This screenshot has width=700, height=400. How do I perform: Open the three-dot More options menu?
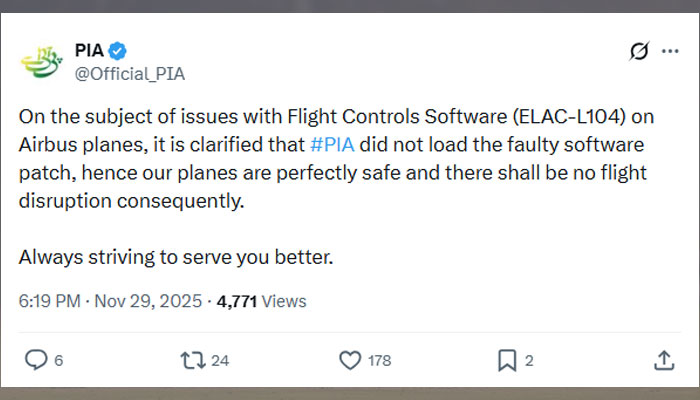[x=667, y=51]
